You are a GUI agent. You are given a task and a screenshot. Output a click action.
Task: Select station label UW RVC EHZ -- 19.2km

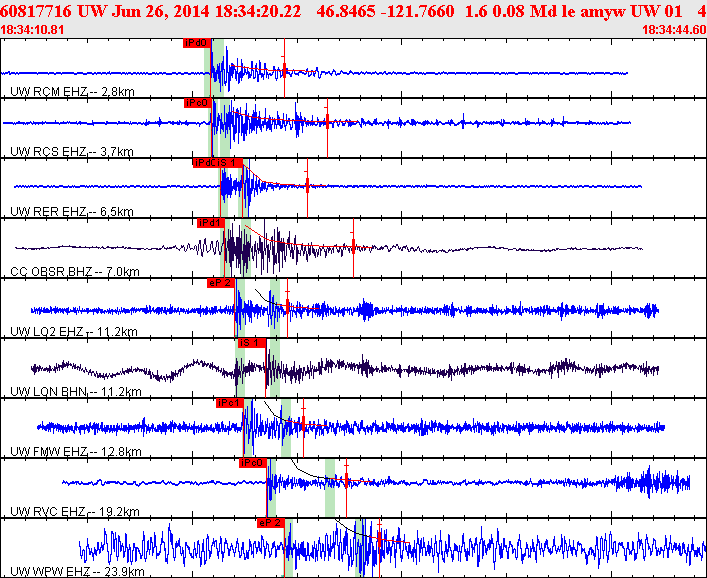[75, 512]
